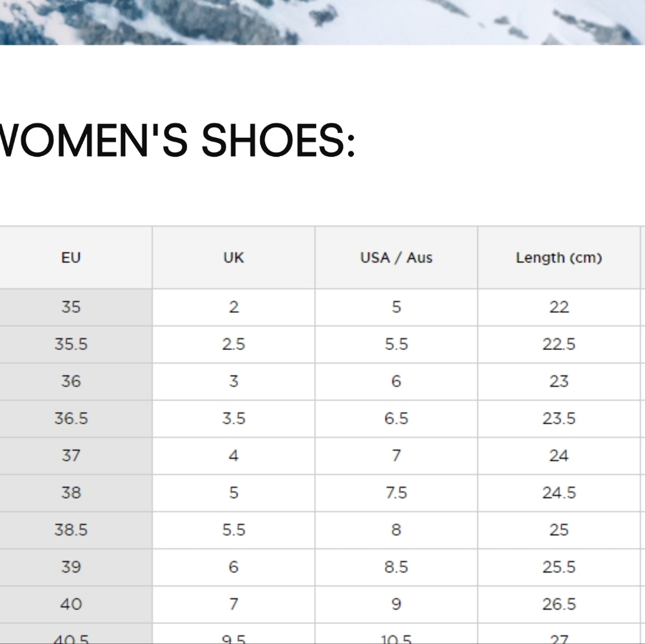Click UK size 4 in the 37 row
This screenshot has width=645, height=644.
coord(233,456)
